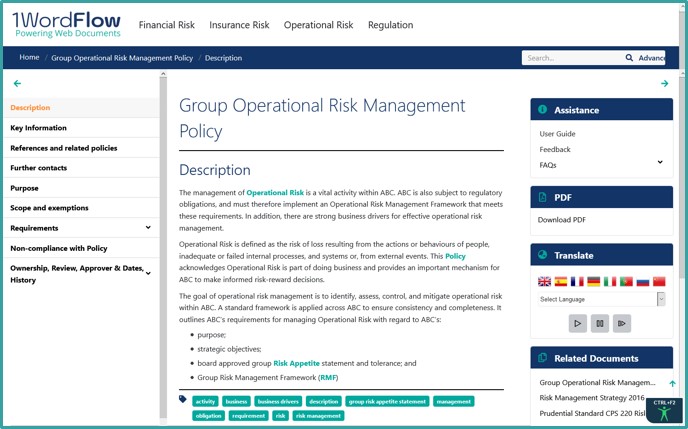Screen dimensions: 688x429
Task: Open Prudential Standard CPS 220 document
Action: pos(592,413)
